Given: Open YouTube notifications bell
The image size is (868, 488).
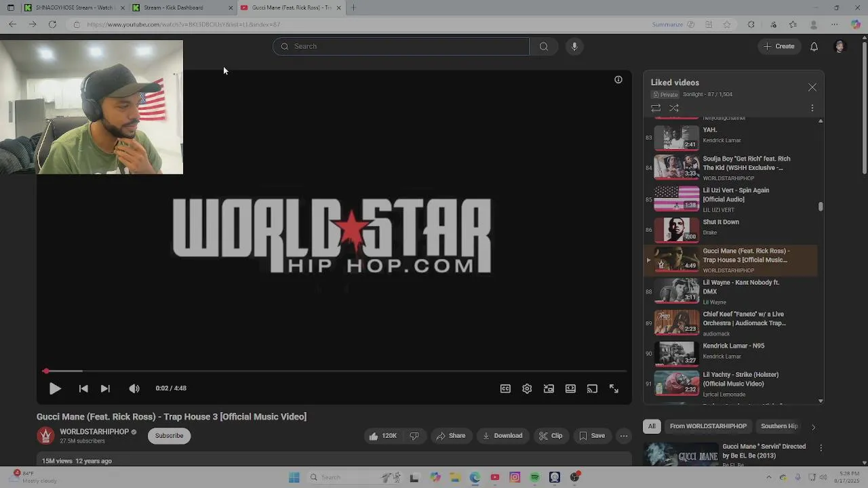Looking at the screenshot, I should coord(814,46).
